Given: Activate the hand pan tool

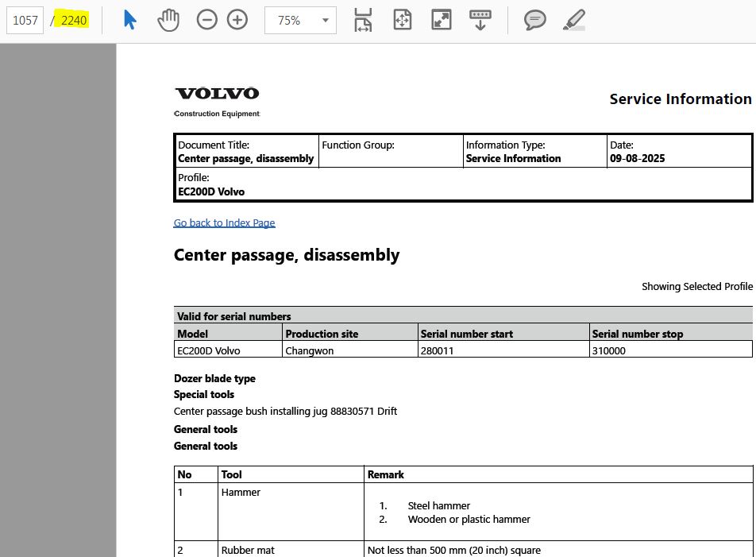Looking at the screenshot, I should click(168, 20).
